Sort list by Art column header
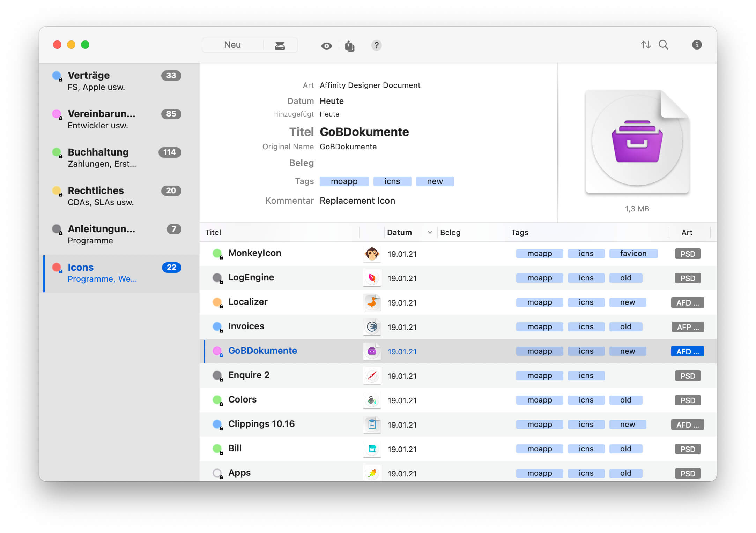Screen dimensions: 756x533 click(687, 232)
